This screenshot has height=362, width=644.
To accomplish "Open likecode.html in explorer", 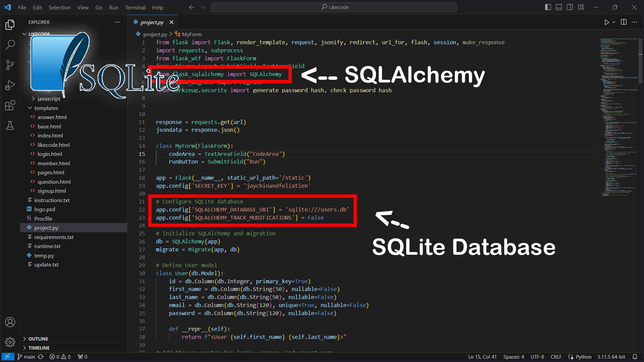I will click(x=54, y=145).
